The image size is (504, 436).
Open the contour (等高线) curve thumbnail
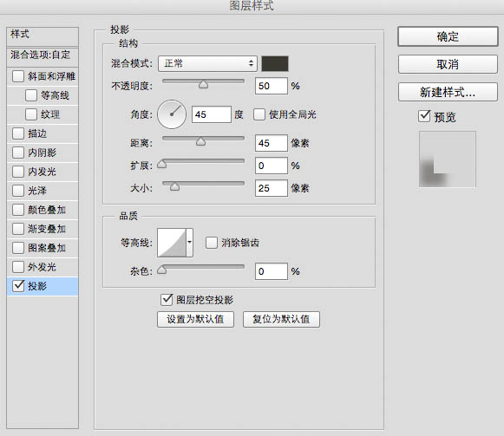tap(172, 243)
